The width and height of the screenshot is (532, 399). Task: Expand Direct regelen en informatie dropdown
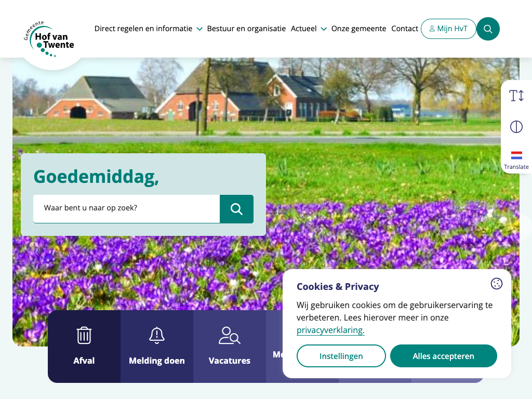[x=199, y=29]
